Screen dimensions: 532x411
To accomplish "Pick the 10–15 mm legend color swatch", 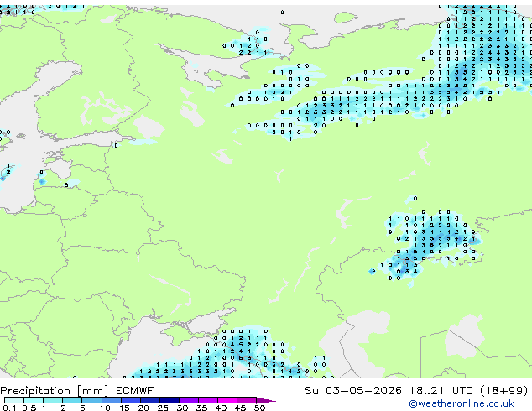I will point(111,400).
